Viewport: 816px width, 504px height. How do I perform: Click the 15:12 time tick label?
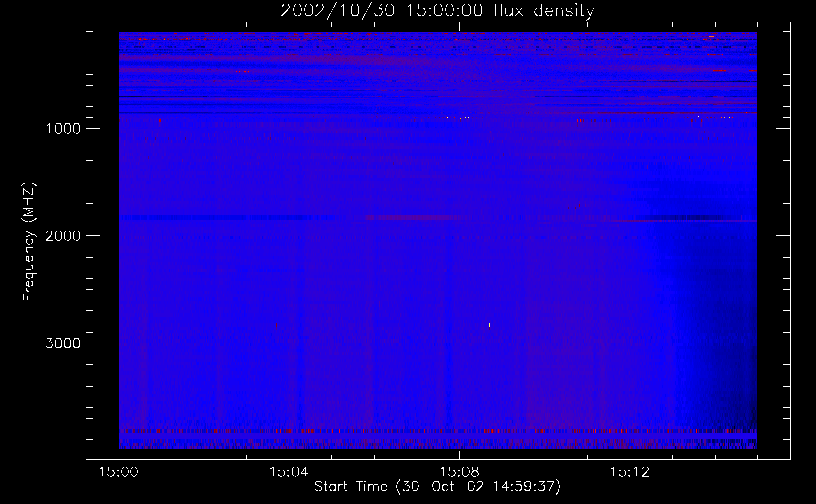pyautogui.click(x=630, y=472)
